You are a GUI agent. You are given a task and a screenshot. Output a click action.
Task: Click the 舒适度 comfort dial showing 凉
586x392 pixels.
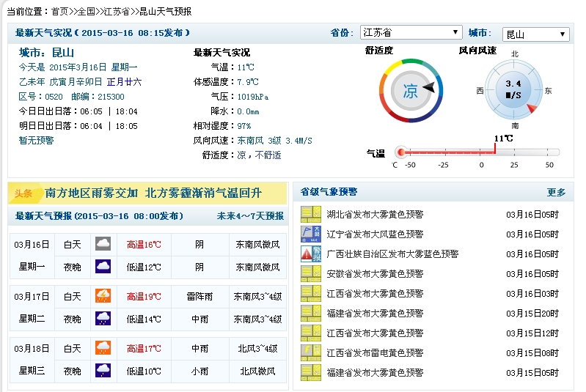pyautogui.click(x=411, y=90)
